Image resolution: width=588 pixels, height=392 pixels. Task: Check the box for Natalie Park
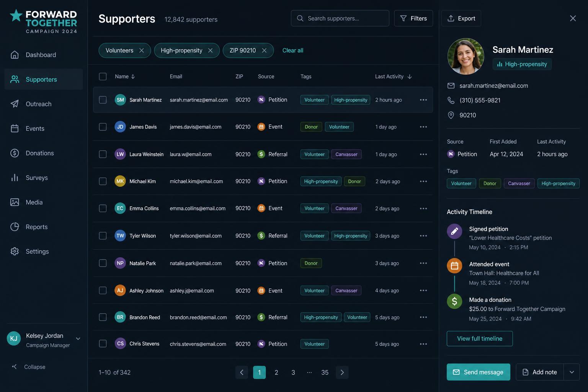coord(103,263)
